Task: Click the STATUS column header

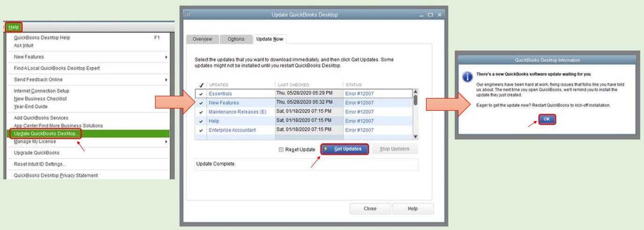Action: [354, 84]
